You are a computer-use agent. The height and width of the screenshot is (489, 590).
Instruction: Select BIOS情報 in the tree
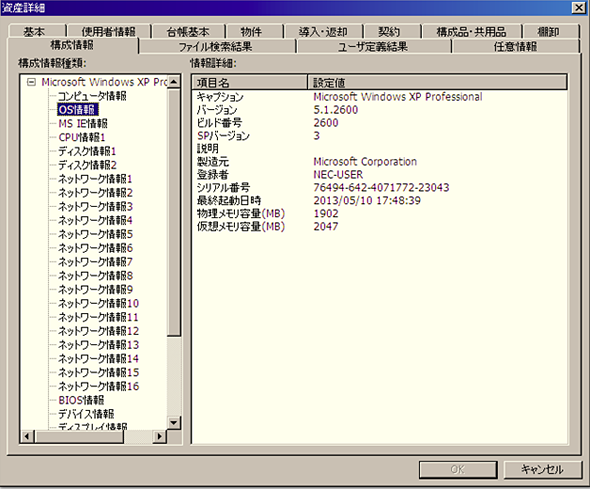point(81,400)
